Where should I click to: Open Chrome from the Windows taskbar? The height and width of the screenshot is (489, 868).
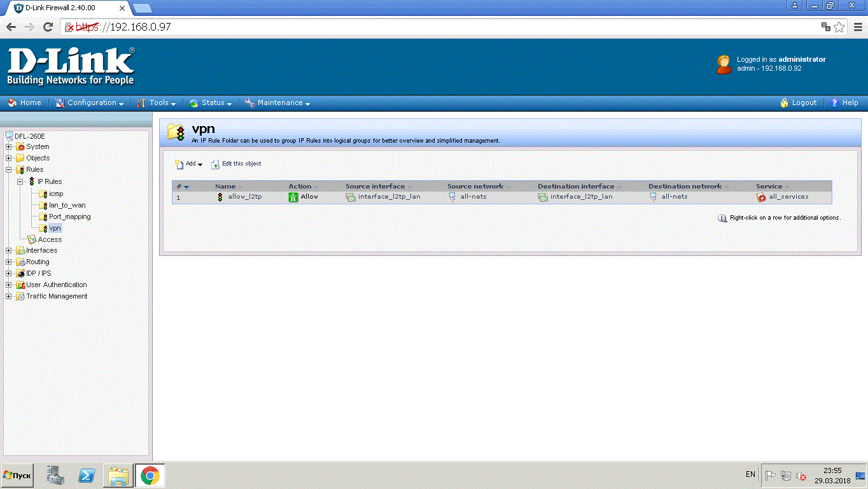tap(150, 476)
